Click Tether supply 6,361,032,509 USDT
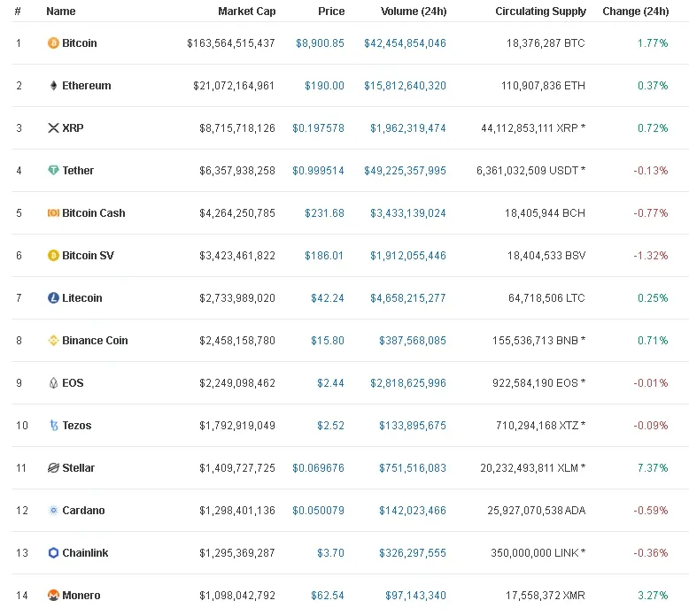 pyautogui.click(x=527, y=170)
